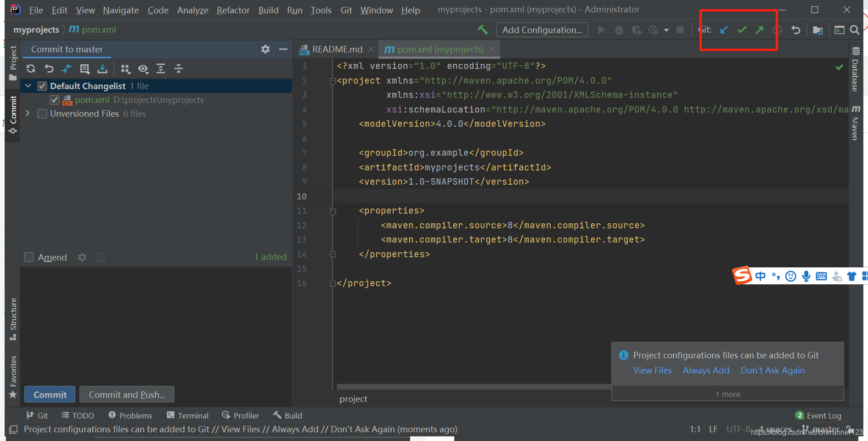Image resolution: width=868 pixels, height=441 pixels.
Task: Open the Project side tool window
Action: tap(13, 63)
